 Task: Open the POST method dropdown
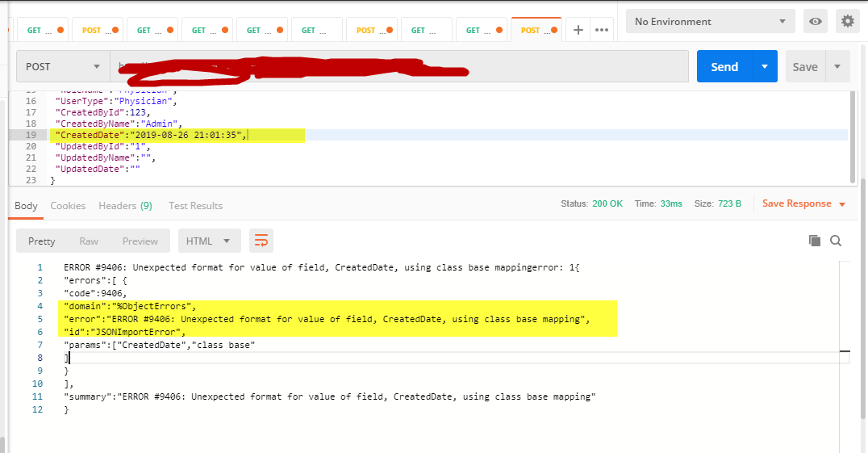click(x=63, y=66)
